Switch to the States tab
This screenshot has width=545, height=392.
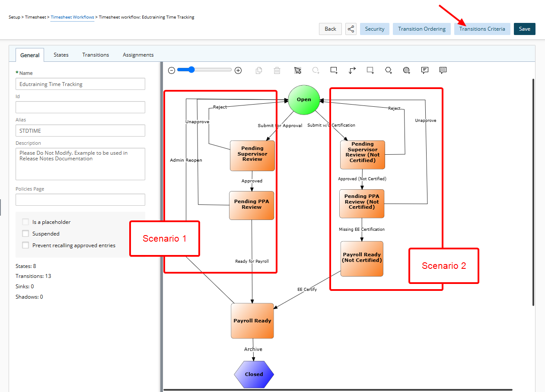pyautogui.click(x=61, y=55)
